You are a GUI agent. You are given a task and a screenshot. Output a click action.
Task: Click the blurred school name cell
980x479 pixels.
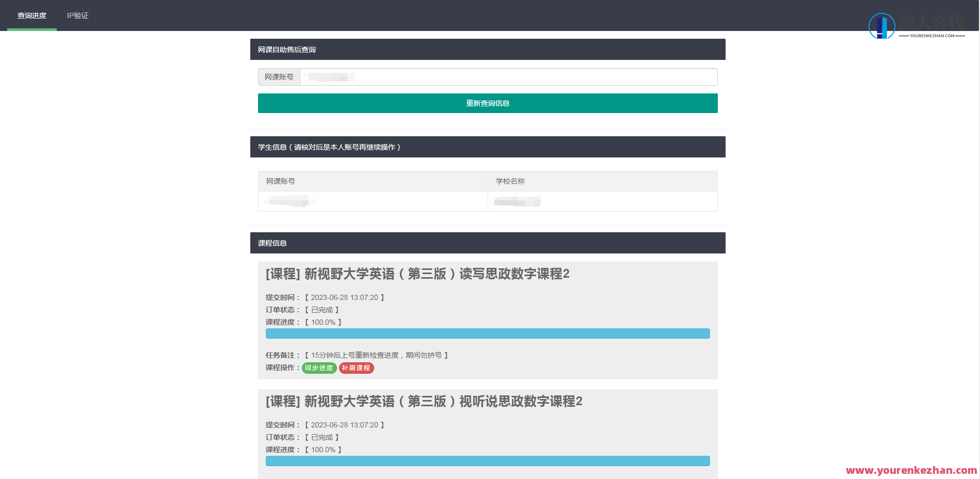(517, 201)
